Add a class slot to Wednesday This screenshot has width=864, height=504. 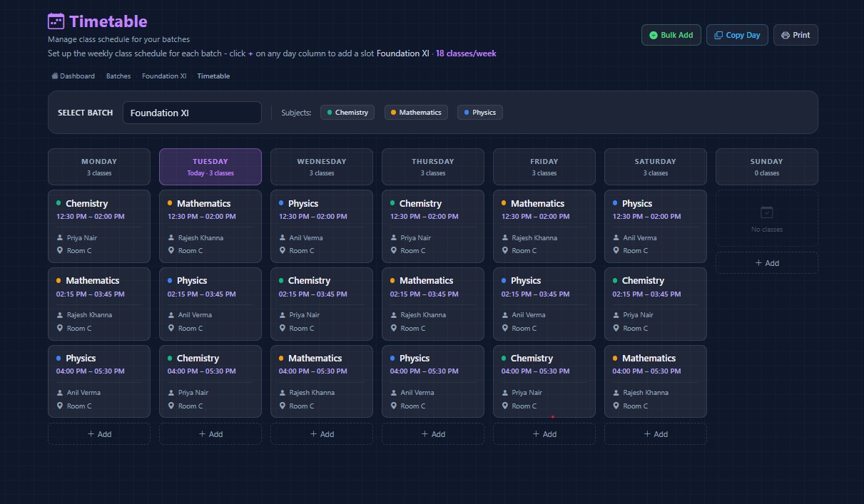pos(322,434)
